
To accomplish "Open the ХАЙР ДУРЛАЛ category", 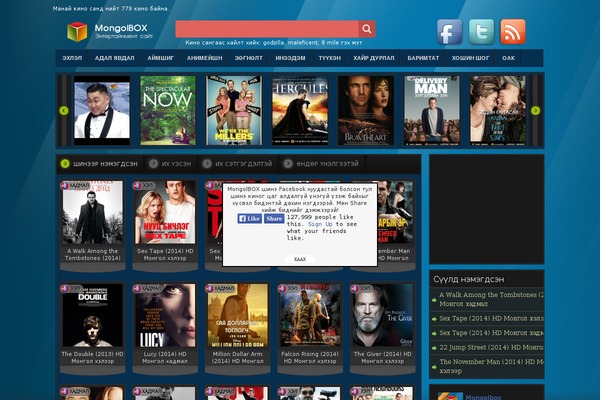I will (x=374, y=58).
